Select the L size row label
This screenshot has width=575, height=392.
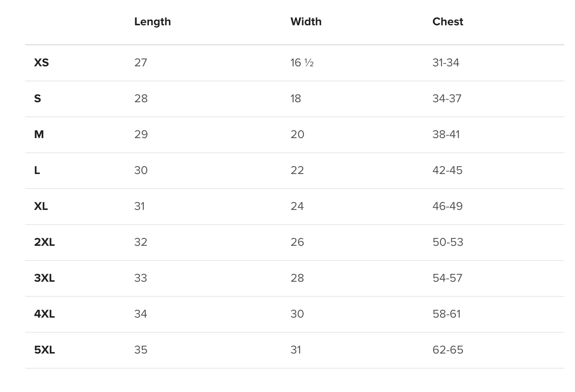[37, 170]
